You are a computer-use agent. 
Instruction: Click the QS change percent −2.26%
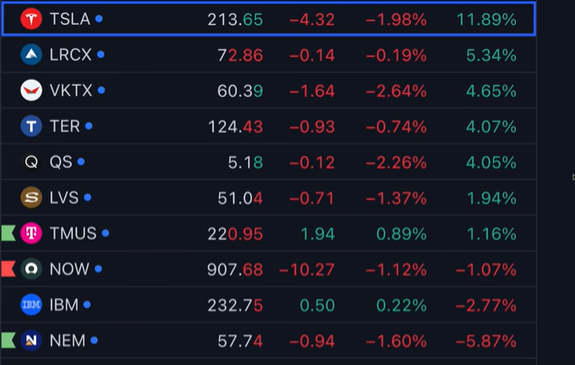pyautogui.click(x=396, y=163)
